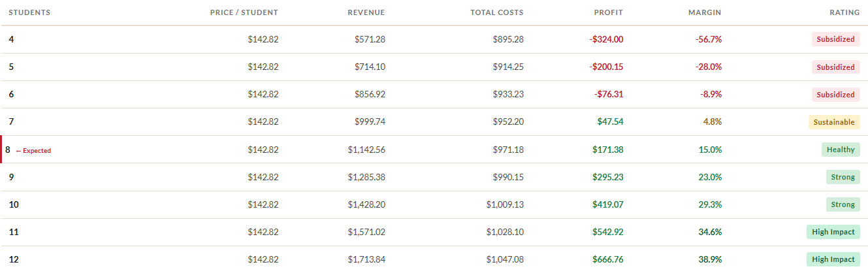
Task: Click the Healthy rating badge
Action: (840, 150)
